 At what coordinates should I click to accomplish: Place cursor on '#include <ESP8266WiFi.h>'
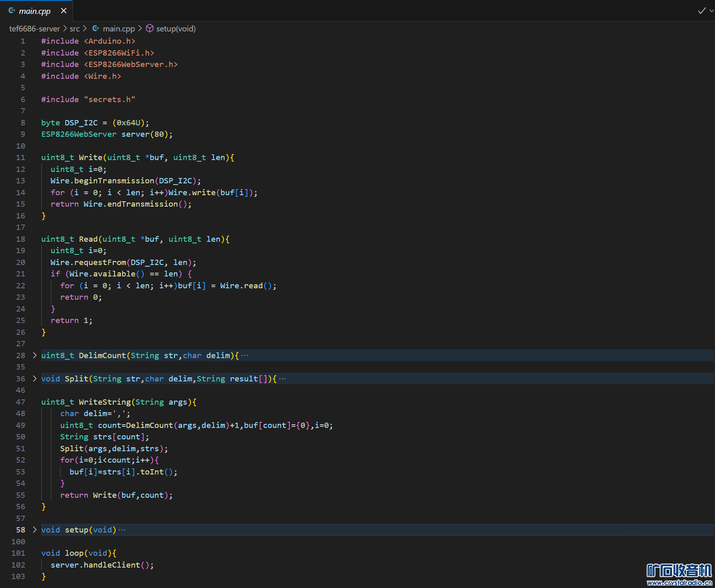98,53
